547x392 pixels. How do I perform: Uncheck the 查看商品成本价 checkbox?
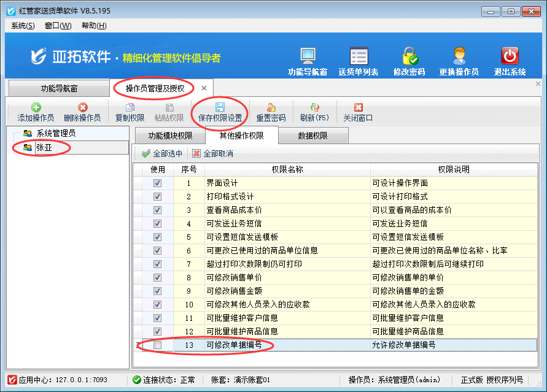coord(158,210)
